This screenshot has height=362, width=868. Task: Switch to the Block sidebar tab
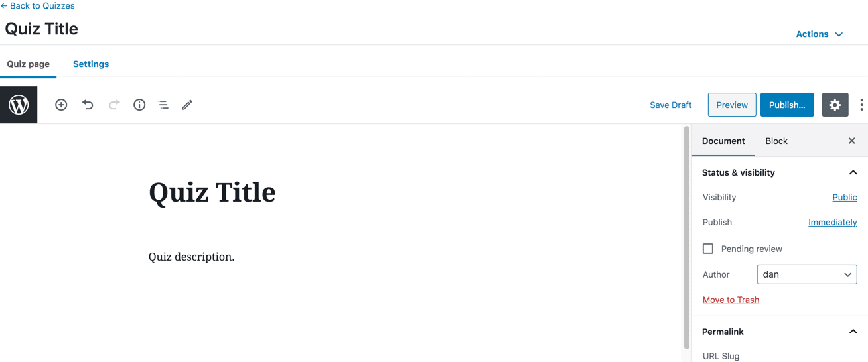[x=776, y=141]
